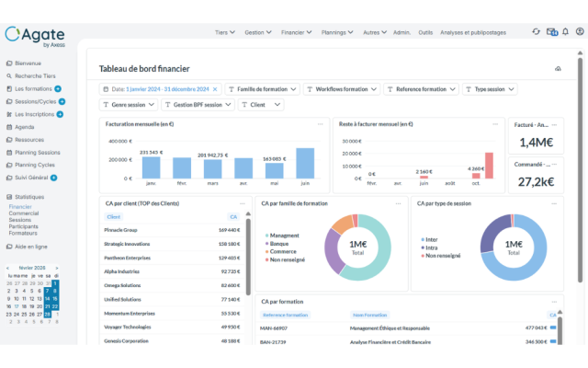
Task: Toggle the Banque legend entry
Action: 282,244
